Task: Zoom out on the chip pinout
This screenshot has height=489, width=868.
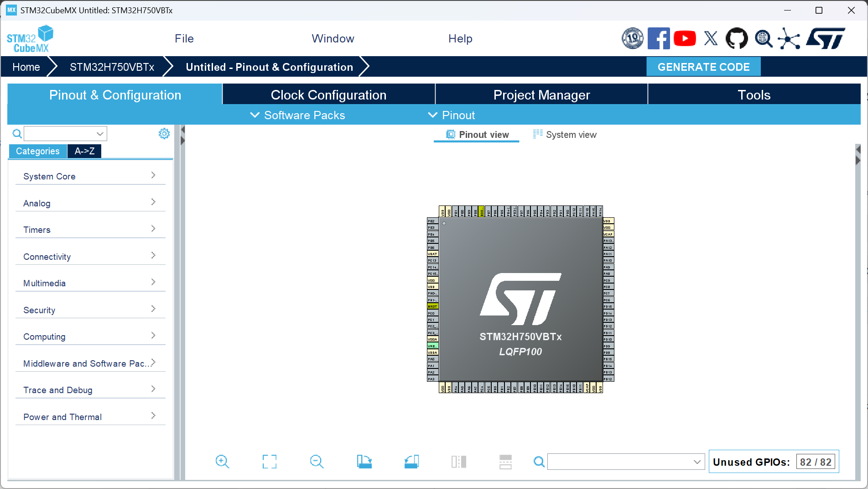Action: click(317, 462)
